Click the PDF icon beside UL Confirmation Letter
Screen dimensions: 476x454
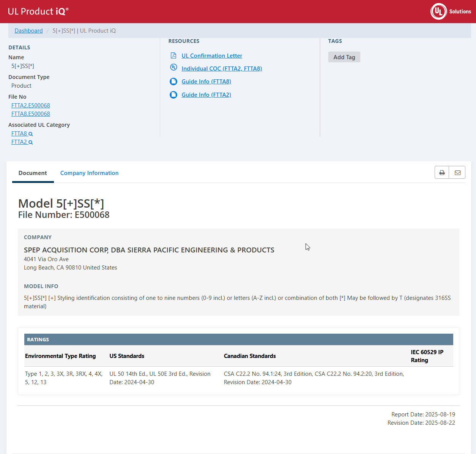tap(173, 56)
